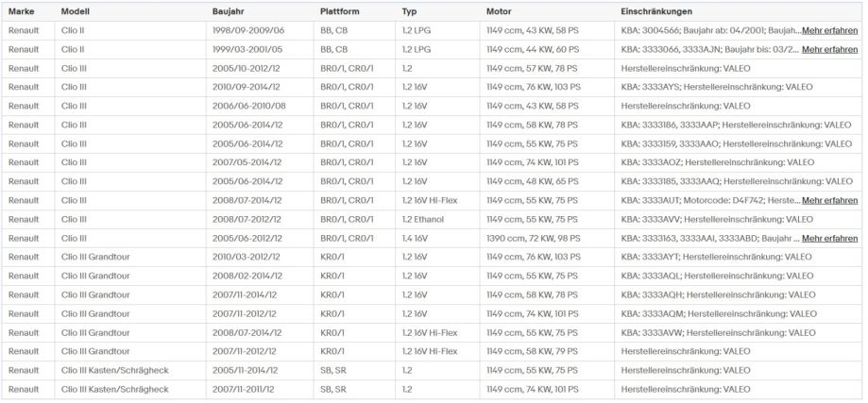
Task: Select the Baujahr column header
Action: point(230,10)
